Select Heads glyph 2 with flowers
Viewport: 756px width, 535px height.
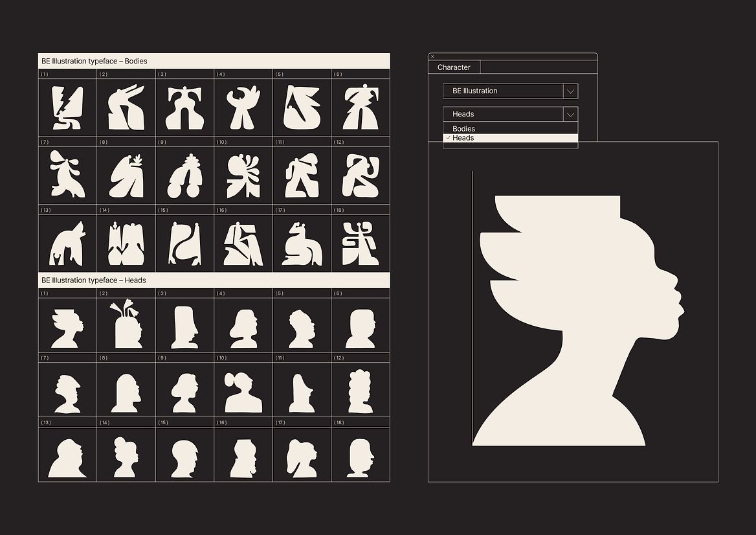(x=126, y=325)
